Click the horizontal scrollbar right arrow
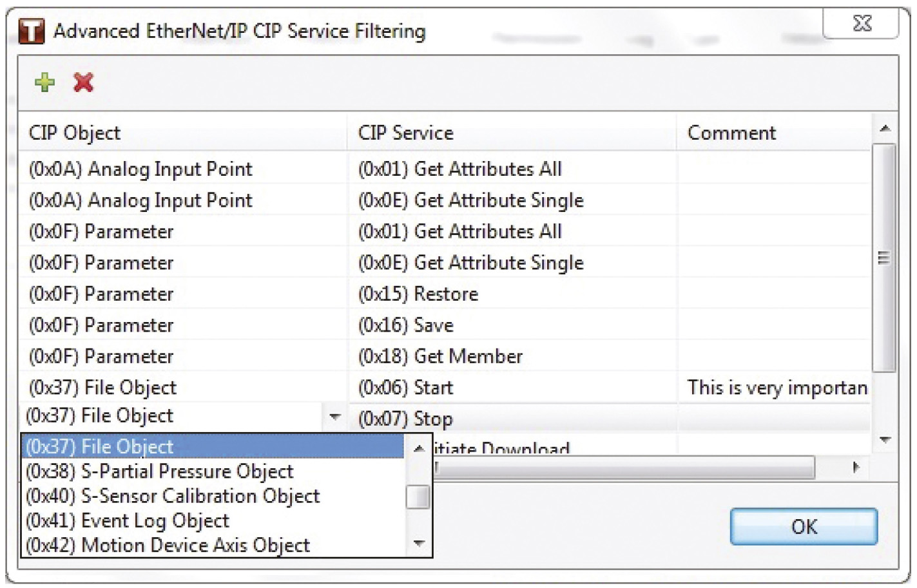Image resolution: width=917 pixels, height=588 pixels. tap(855, 468)
